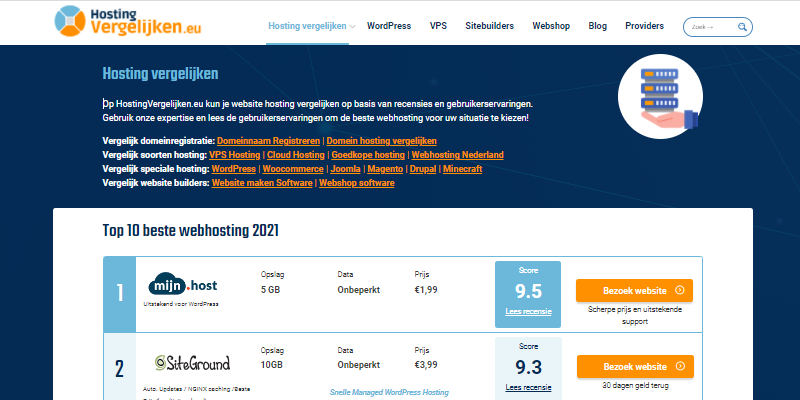The image size is (800, 400).
Task: Click the mijn.host logo
Action: click(183, 285)
